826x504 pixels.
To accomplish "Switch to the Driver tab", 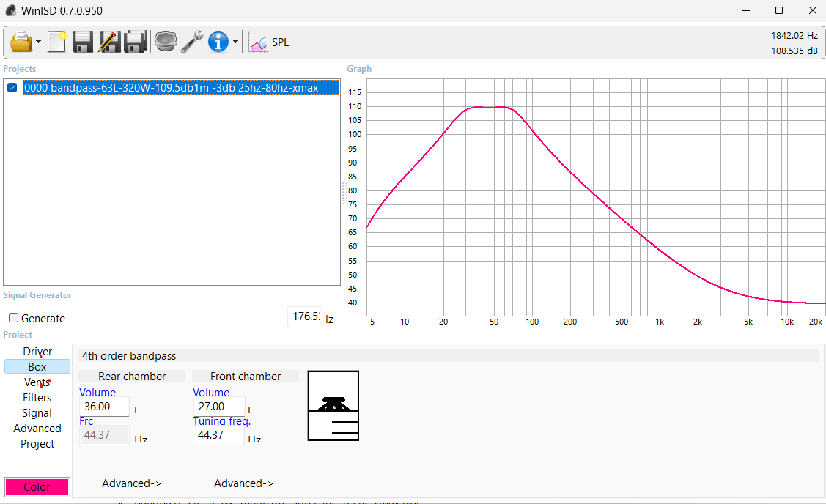I will click(37, 352).
